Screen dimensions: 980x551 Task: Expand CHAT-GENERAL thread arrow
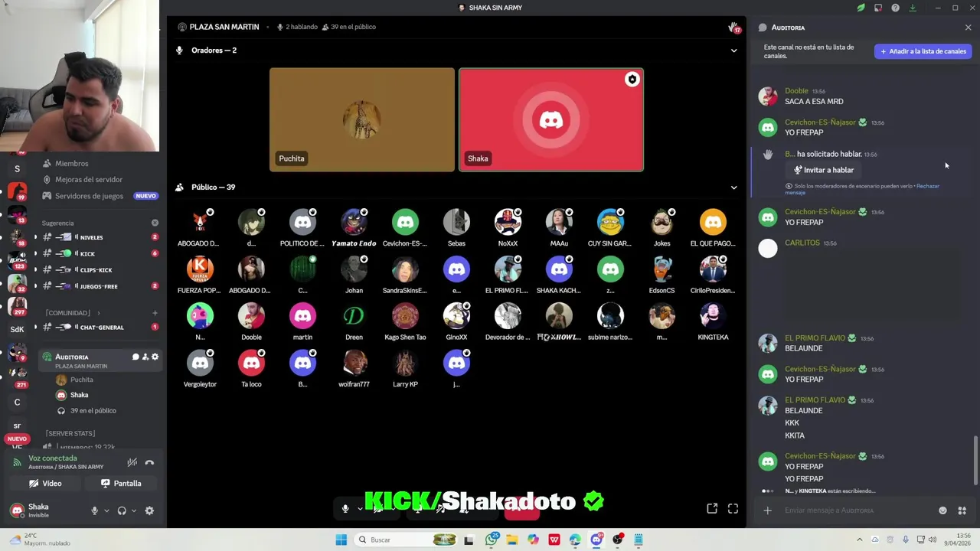click(35, 328)
